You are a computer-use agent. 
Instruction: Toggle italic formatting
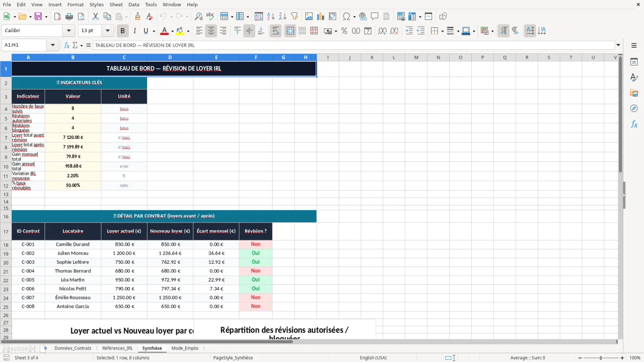[x=135, y=31]
